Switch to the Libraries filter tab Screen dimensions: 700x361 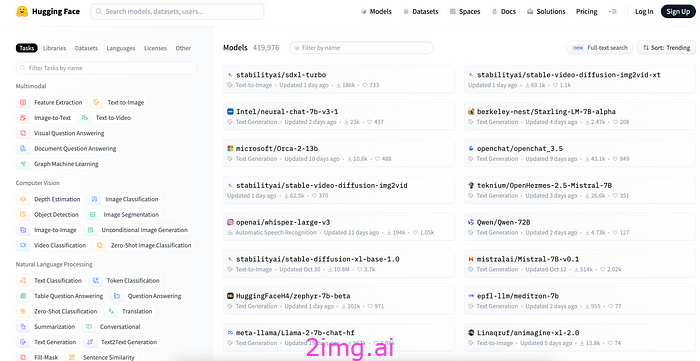pyautogui.click(x=54, y=48)
